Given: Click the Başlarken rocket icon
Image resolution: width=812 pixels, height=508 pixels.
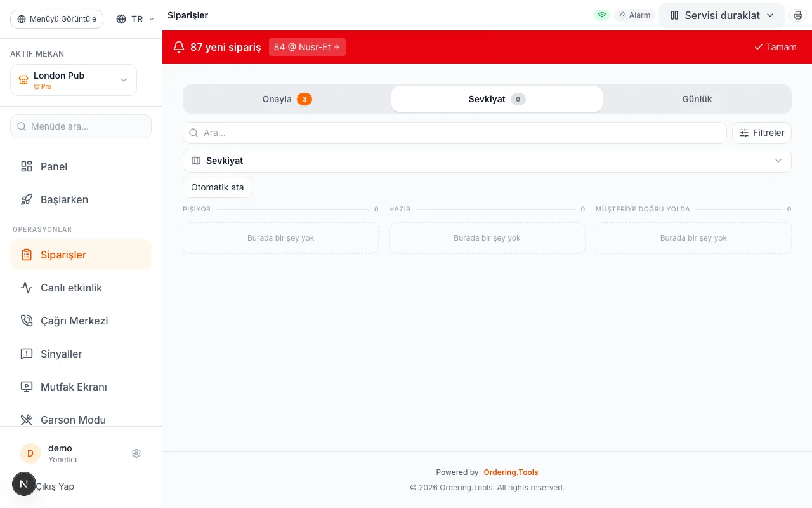Looking at the screenshot, I should coord(27,199).
